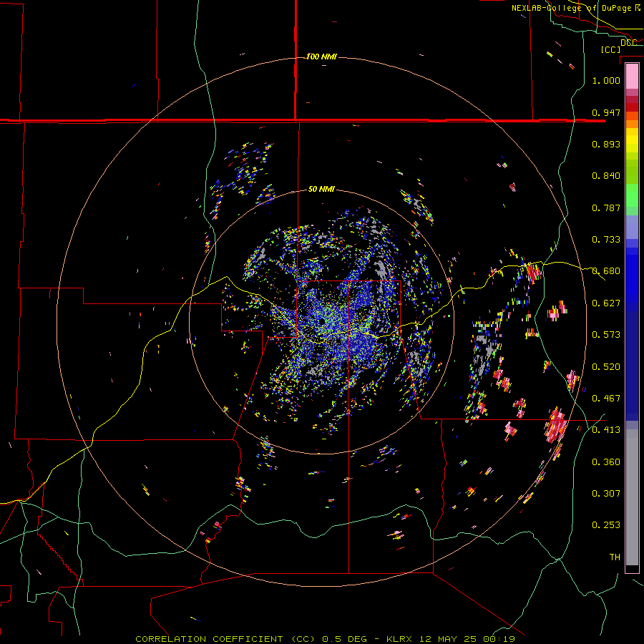Select the 0.360 legend value
This screenshot has width=644, height=644.
[606, 462]
